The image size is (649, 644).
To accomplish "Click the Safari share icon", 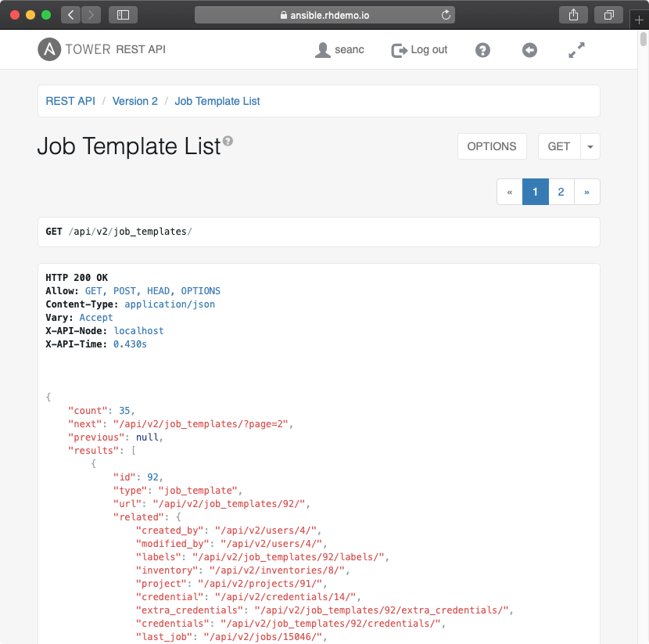I will tap(573, 14).
